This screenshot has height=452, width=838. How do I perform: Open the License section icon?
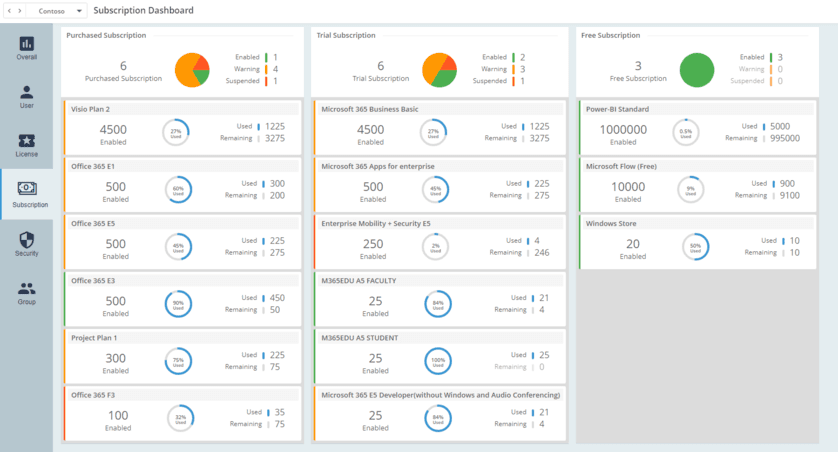(27, 141)
